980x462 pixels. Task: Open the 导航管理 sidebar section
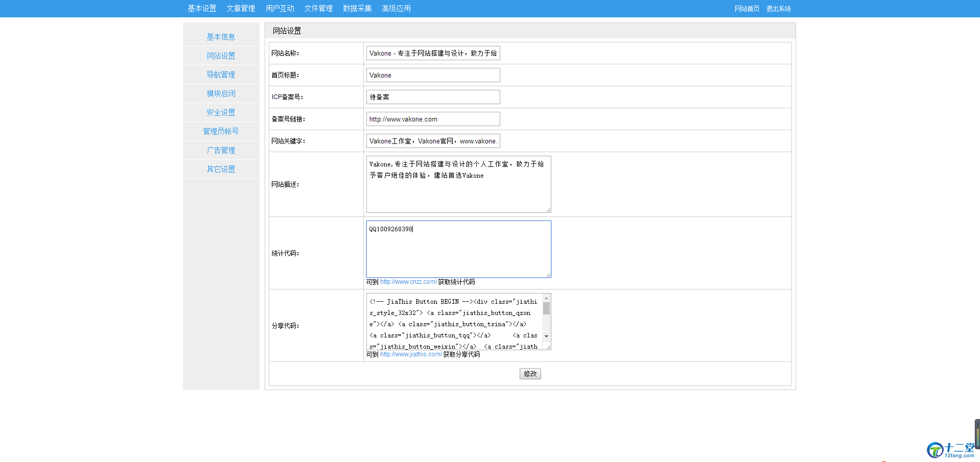tap(221, 74)
